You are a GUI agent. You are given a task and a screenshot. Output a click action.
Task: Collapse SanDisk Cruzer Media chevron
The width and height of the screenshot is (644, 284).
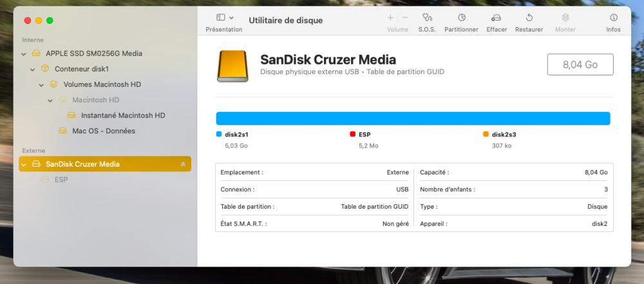(23, 164)
